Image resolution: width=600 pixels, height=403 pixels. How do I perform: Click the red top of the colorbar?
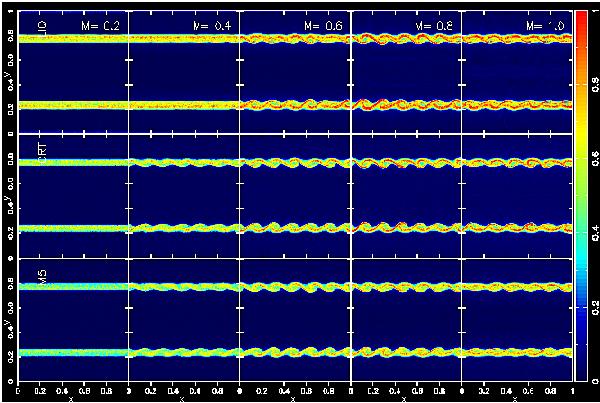click(585, 12)
